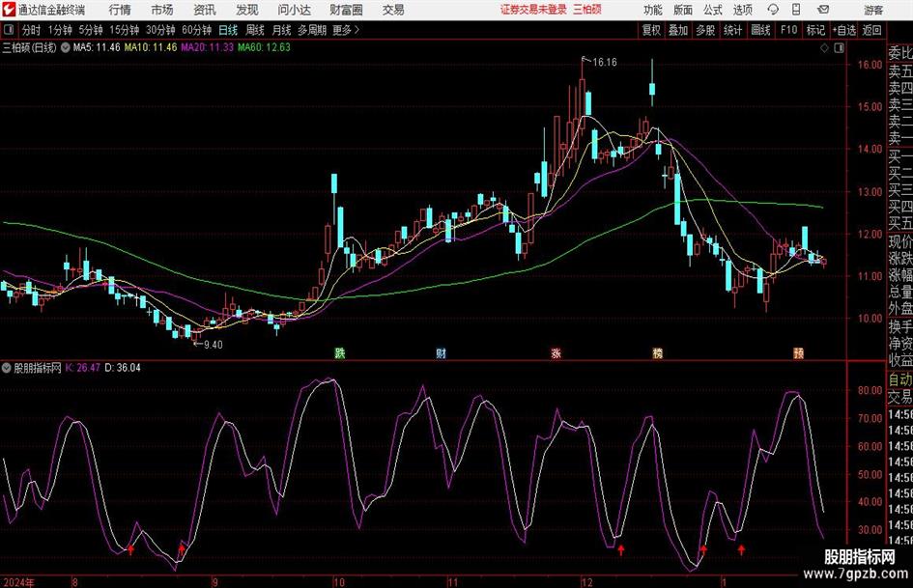The image size is (913, 588).
Task: Expand 更多 periods chevron
Action: click(357, 30)
